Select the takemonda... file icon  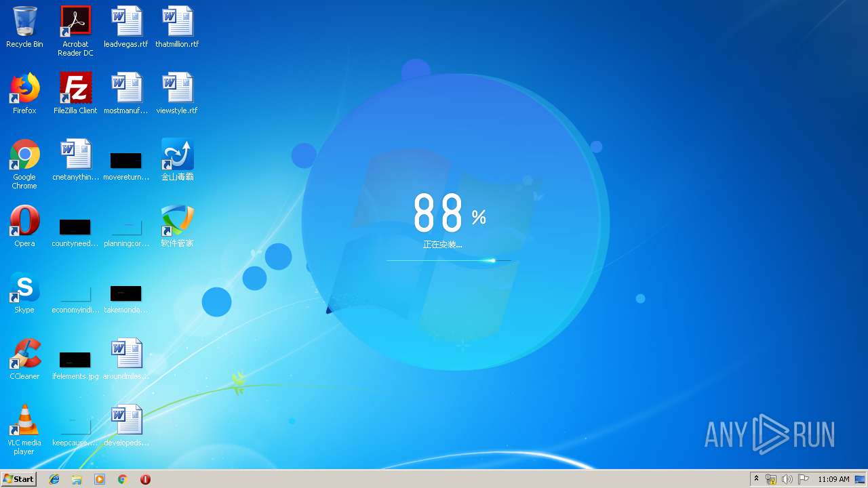click(x=126, y=299)
